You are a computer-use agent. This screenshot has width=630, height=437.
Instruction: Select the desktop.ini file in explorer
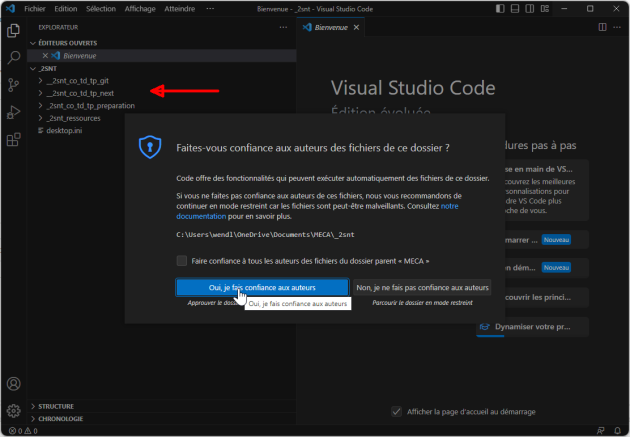(x=65, y=130)
